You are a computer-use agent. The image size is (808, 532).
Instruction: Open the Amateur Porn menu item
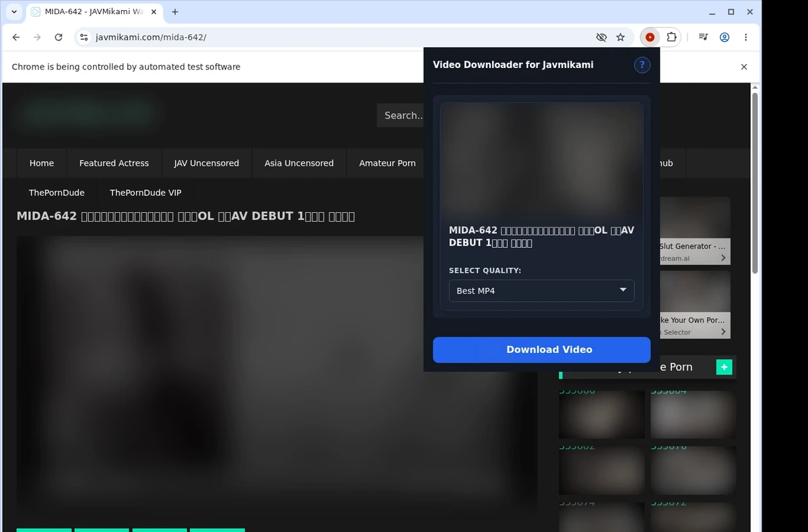point(387,163)
